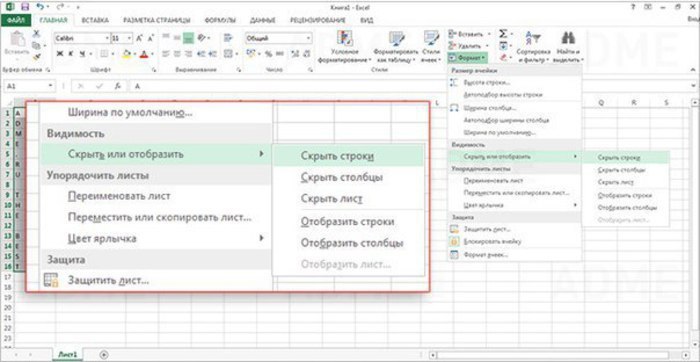The width and height of the screenshot is (700, 362).
Task: Open the Fill down tool
Action: click(503, 46)
